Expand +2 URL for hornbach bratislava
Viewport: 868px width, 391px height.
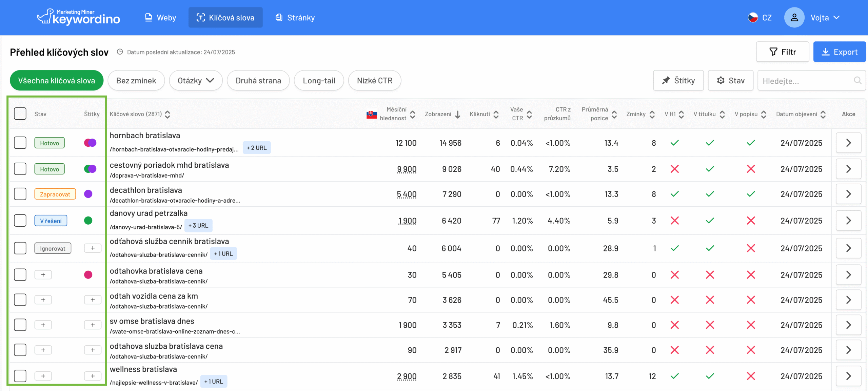point(257,148)
